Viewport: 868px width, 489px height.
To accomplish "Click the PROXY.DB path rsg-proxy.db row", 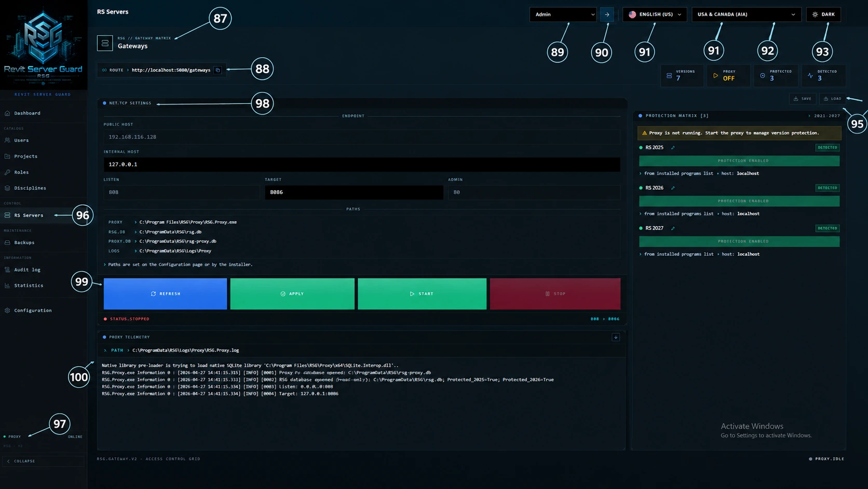I will [x=162, y=242].
